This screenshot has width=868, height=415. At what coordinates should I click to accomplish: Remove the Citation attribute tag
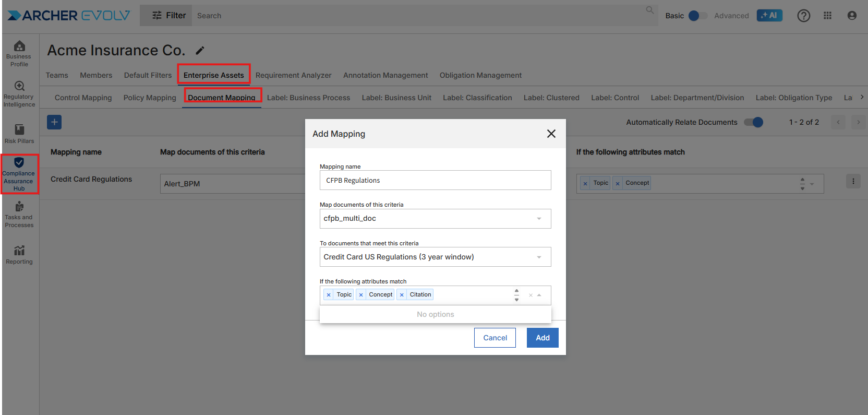click(x=402, y=295)
